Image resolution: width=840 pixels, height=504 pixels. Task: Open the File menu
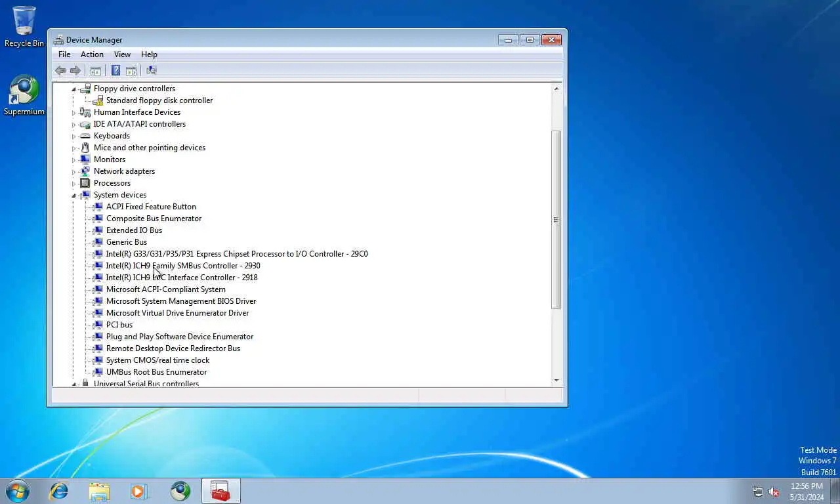[64, 54]
